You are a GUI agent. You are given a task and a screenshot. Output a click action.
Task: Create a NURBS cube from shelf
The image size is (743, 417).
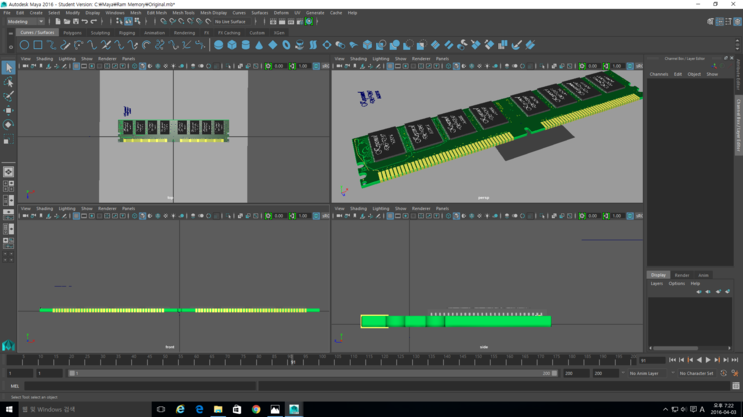pyautogui.click(x=232, y=45)
